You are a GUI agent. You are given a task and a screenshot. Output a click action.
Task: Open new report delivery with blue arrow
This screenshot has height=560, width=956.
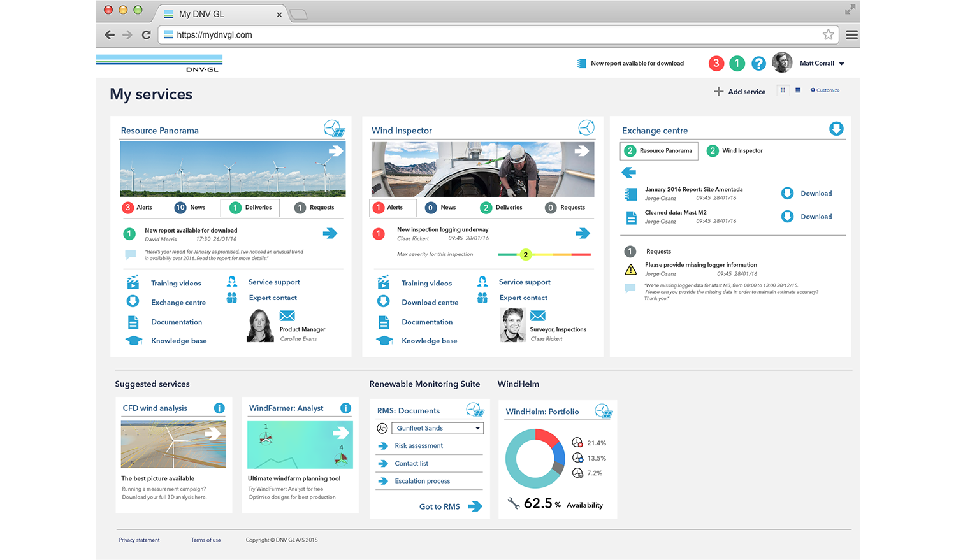click(330, 233)
